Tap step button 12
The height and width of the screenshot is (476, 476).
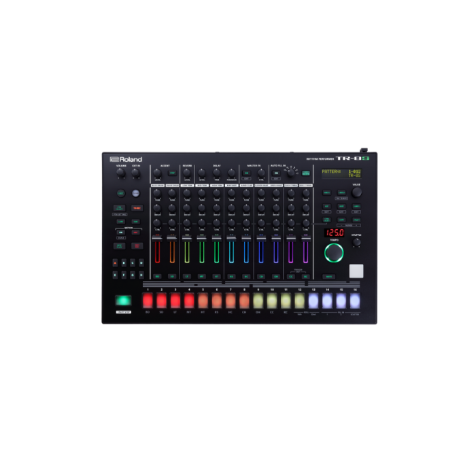coord(300,301)
